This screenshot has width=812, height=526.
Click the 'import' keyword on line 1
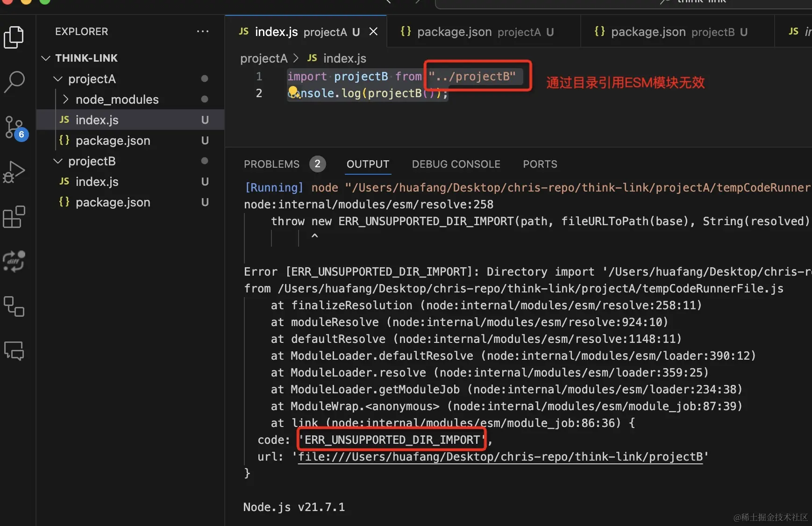pyautogui.click(x=307, y=76)
